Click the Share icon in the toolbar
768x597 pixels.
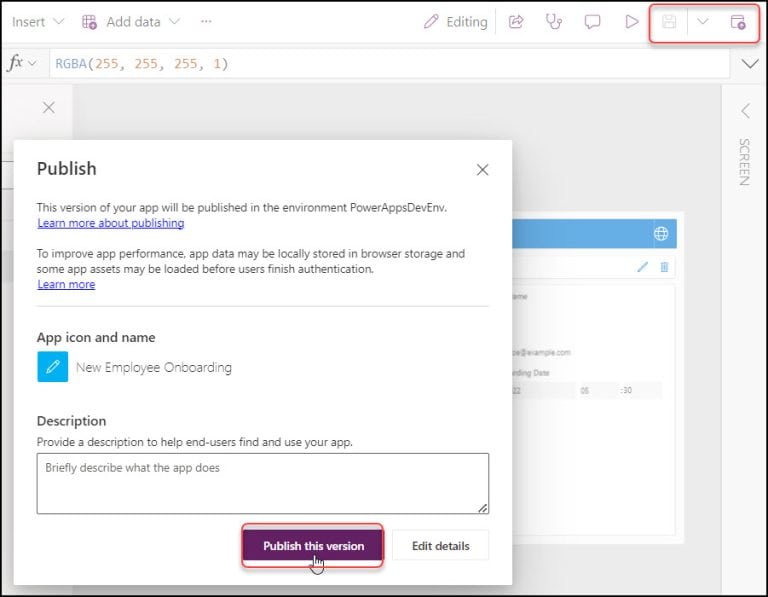(516, 21)
